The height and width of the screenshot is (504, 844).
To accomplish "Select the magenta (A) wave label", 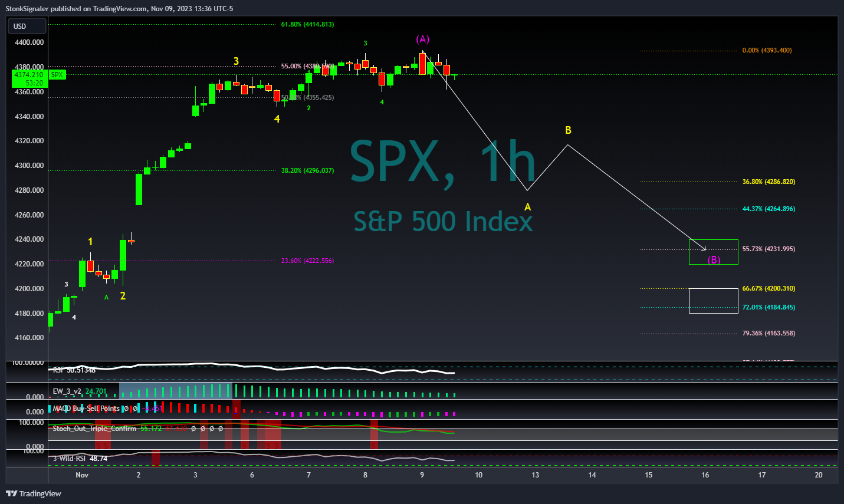I will pyautogui.click(x=423, y=39).
